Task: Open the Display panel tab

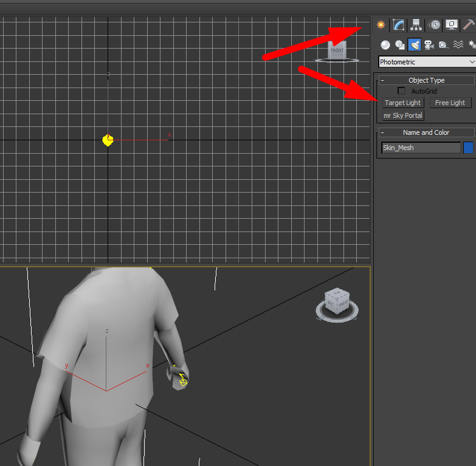Action: (451, 25)
